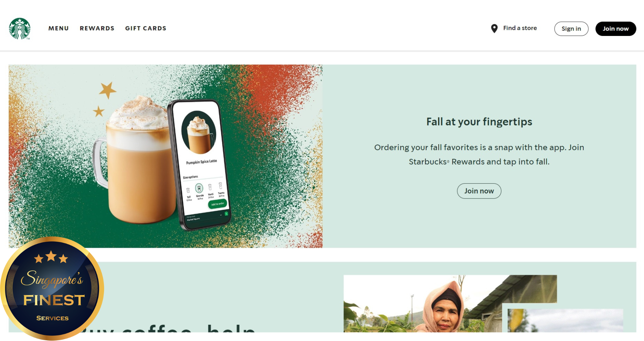Click the Singapore's Finest Services badge
Image resolution: width=644 pixels, height=341 pixels.
click(52, 288)
